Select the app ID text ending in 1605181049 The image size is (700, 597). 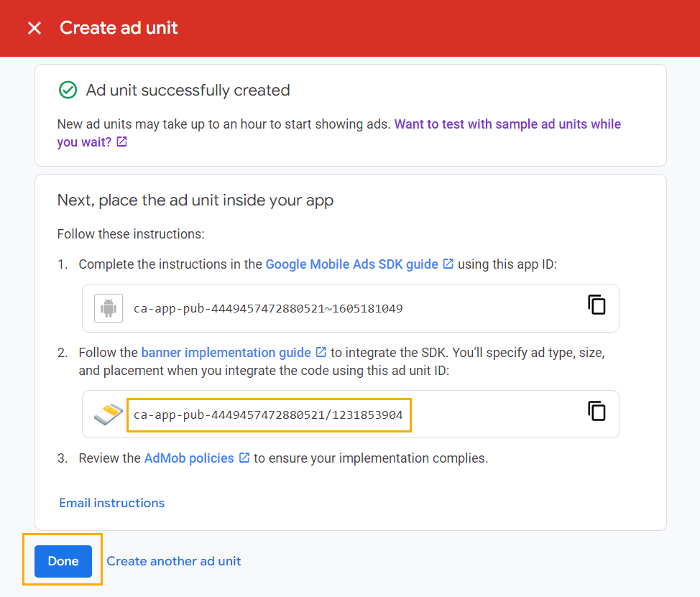click(268, 309)
